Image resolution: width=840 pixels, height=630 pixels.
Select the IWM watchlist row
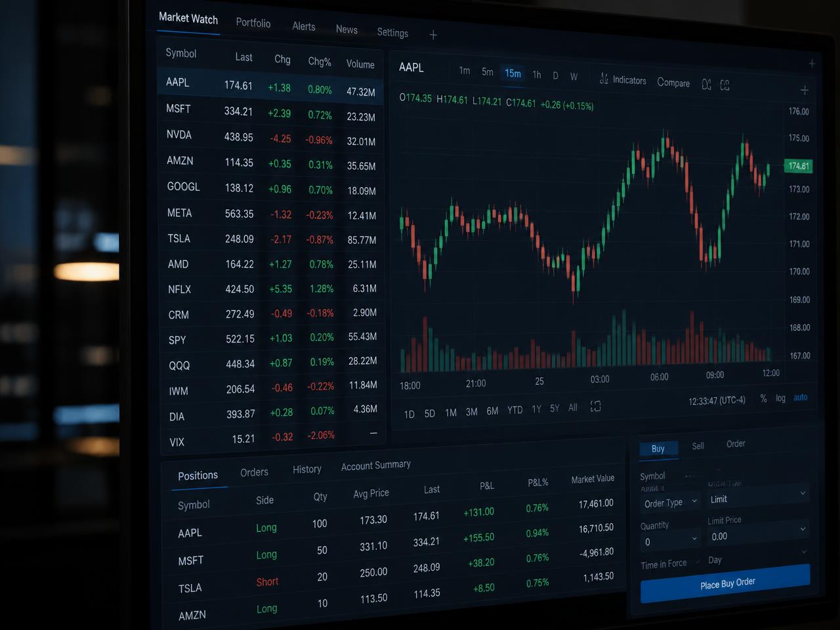coord(272,389)
